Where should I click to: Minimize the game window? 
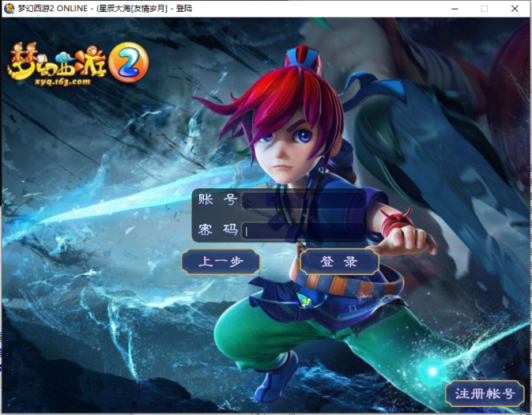coord(450,8)
